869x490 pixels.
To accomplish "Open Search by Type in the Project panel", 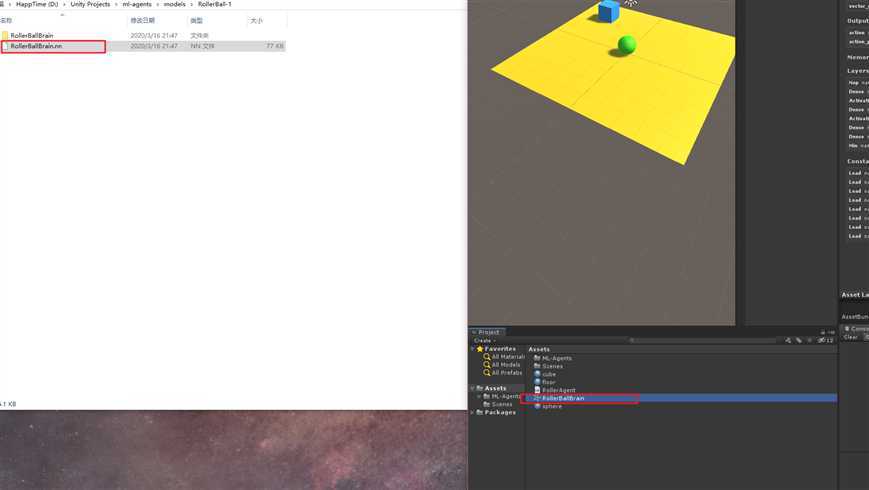I will pos(788,340).
